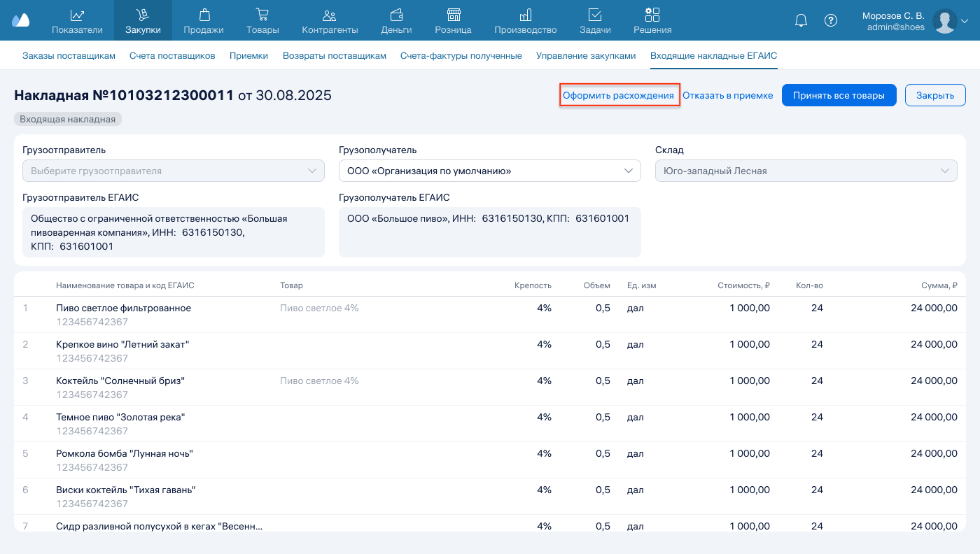Switch to Приемки tab
This screenshot has height=554, width=980.
point(248,56)
